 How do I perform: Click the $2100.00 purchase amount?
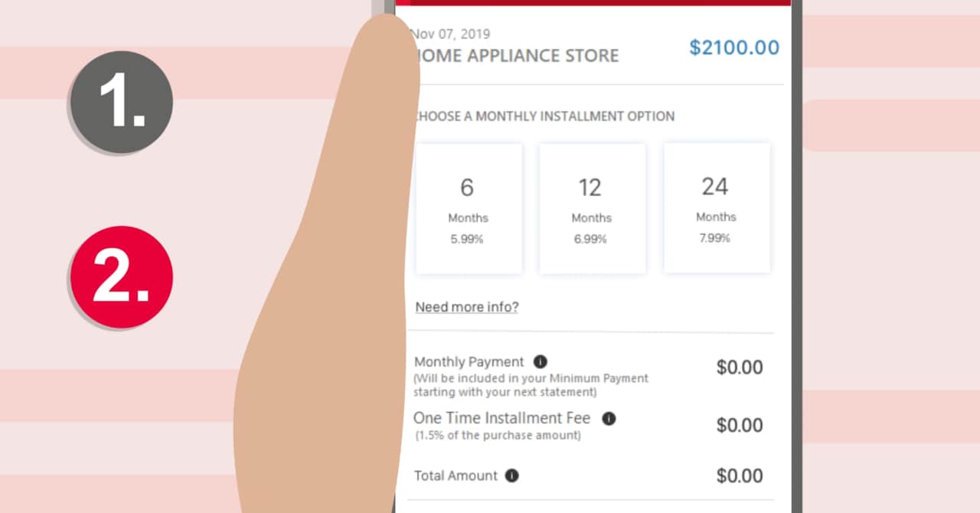pos(733,47)
